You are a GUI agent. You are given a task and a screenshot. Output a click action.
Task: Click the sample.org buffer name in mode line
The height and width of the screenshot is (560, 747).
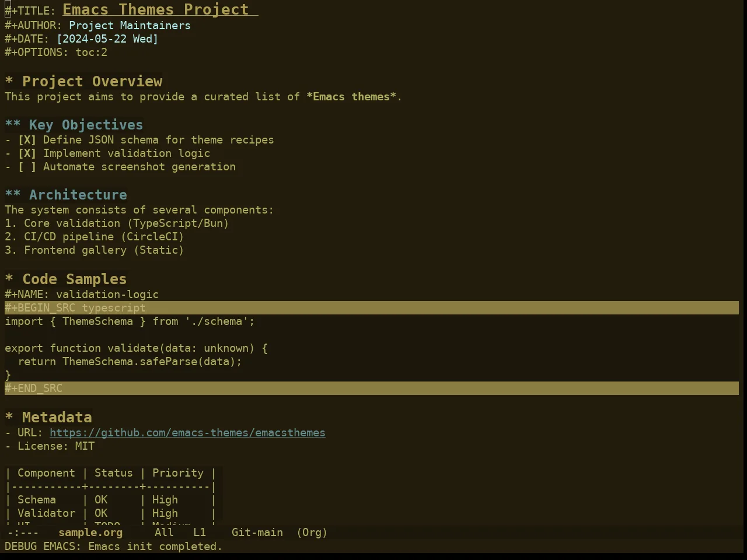[x=90, y=533]
